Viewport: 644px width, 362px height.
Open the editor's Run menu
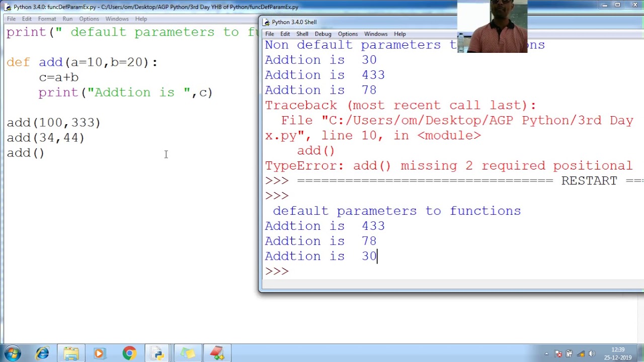[67, 19]
